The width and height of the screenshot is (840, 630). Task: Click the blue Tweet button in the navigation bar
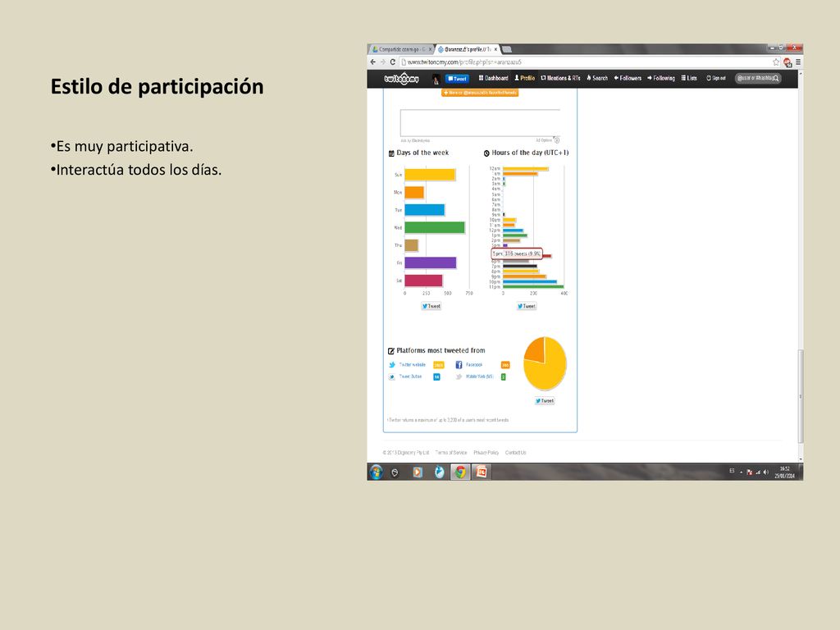pyautogui.click(x=457, y=79)
